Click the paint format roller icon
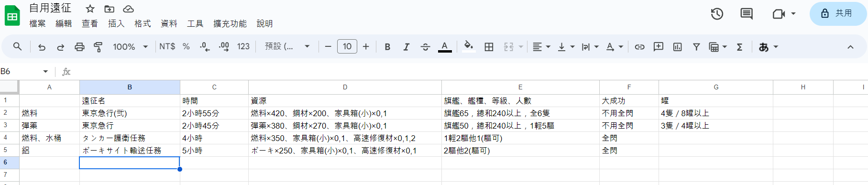Screen dimensions: 868x185 98,47
